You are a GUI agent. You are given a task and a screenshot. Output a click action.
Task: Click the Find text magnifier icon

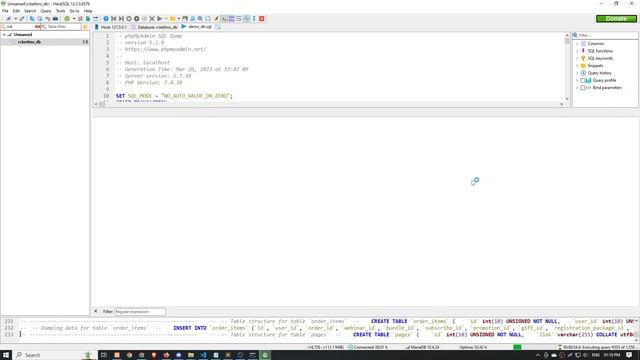(x=200, y=19)
